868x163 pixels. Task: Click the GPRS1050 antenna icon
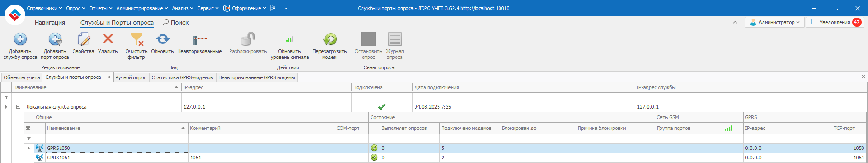[x=40, y=148]
